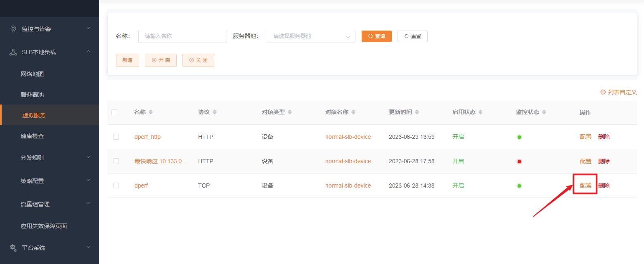Click the red status dot for 最快响应

pyautogui.click(x=519, y=162)
